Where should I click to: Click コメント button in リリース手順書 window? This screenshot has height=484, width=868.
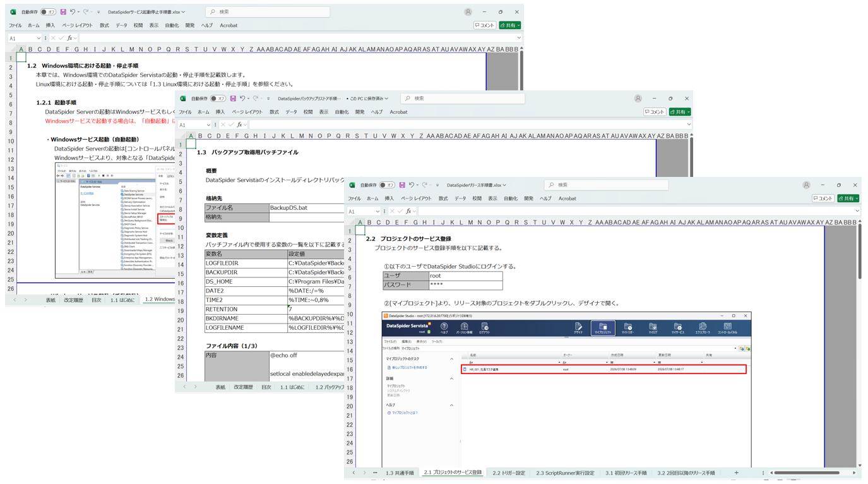tap(823, 198)
